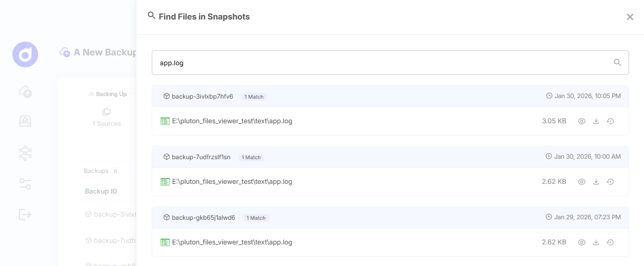This screenshot has height=266, width=644.
Task: Click the file icon of app.log in backup-3ivlxbp7hfv6
Action: pos(165,121)
